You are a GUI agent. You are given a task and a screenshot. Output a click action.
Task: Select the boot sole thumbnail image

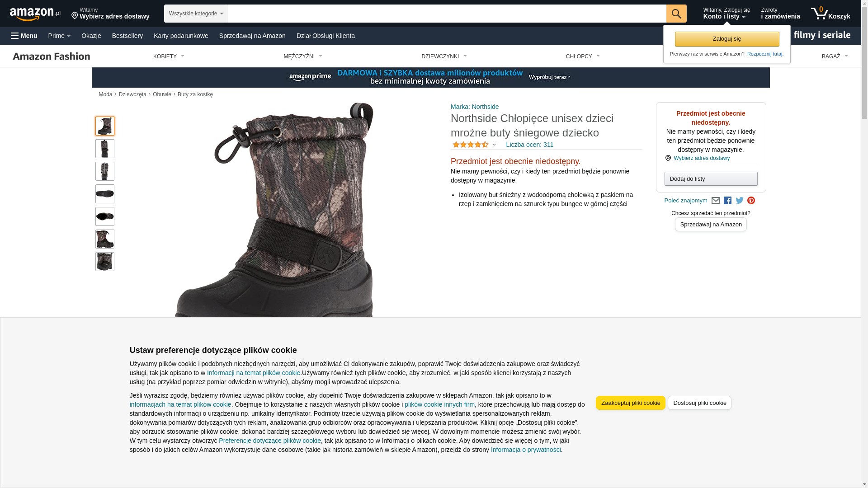click(105, 194)
